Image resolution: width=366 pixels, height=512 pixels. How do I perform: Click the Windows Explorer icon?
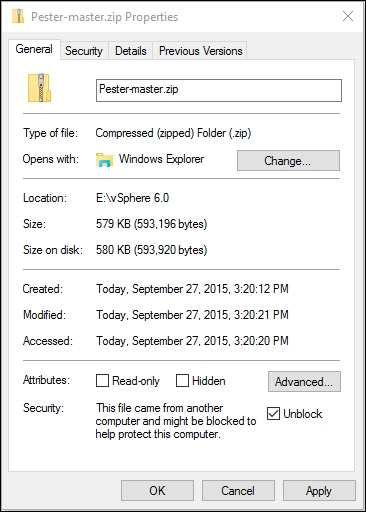click(104, 160)
